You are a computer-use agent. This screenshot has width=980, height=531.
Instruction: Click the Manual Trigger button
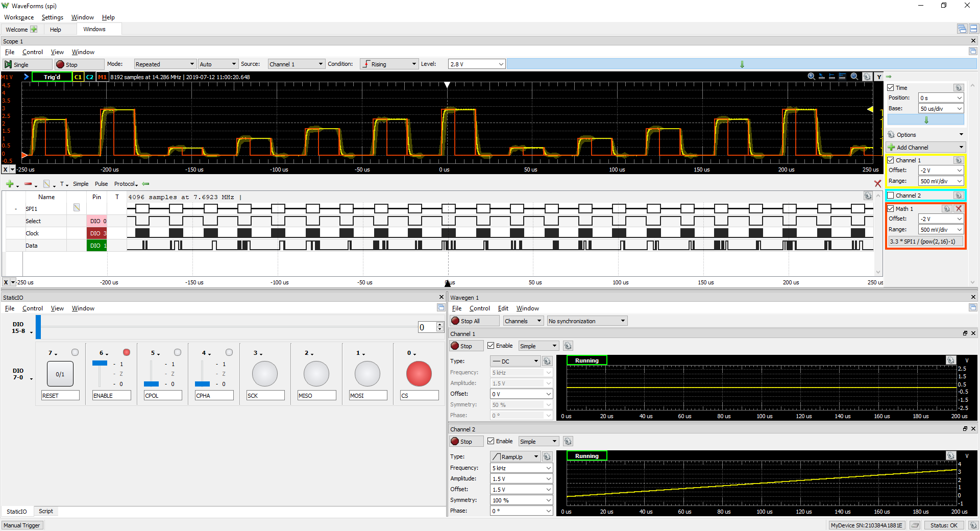(22, 525)
